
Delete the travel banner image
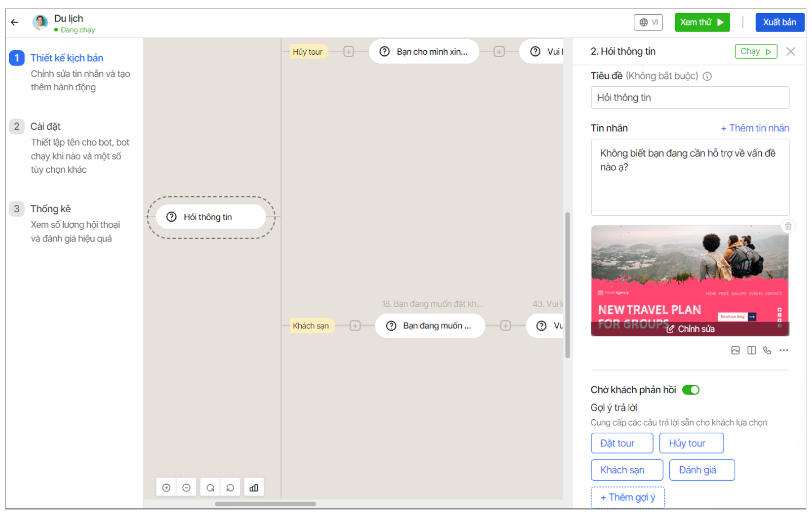click(x=788, y=226)
